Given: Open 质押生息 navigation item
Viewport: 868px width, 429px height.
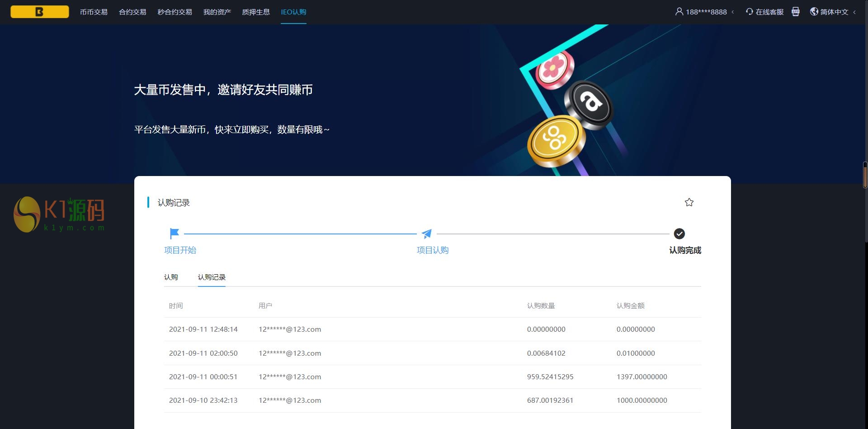Looking at the screenshot, I should coord(256,12).
